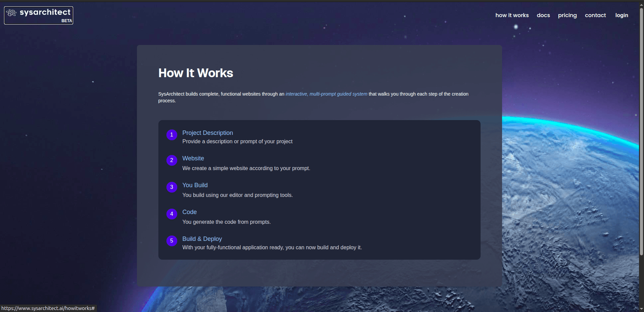Click step number 4 circle
This screenshot has width=644, height=312.
point(172,214)
